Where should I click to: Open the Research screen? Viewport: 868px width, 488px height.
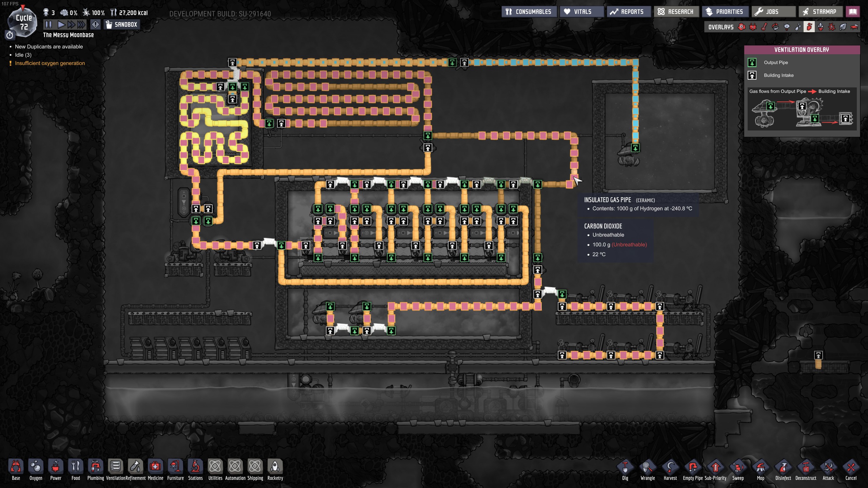tap(676, 12)
